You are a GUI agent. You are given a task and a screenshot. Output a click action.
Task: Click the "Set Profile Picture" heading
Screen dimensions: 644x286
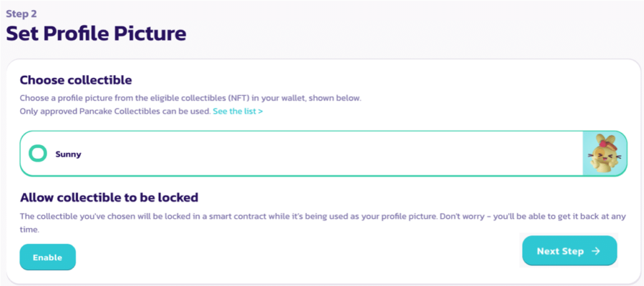point(96,33)
